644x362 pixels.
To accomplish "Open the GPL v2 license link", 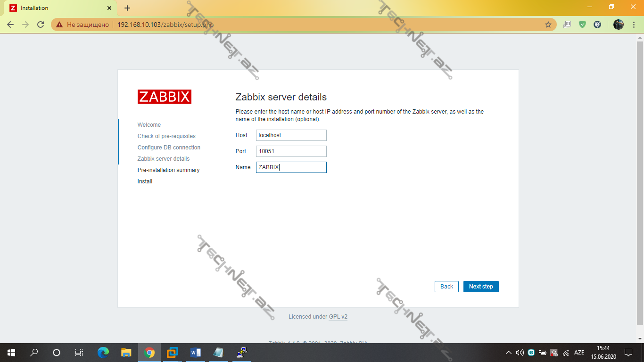I will coord(338,317).
